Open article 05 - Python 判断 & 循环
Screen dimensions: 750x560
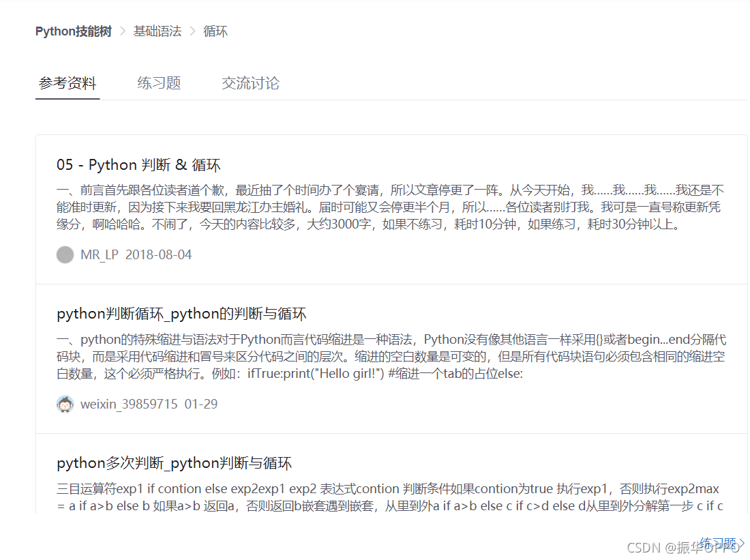(x=138, y=165)
